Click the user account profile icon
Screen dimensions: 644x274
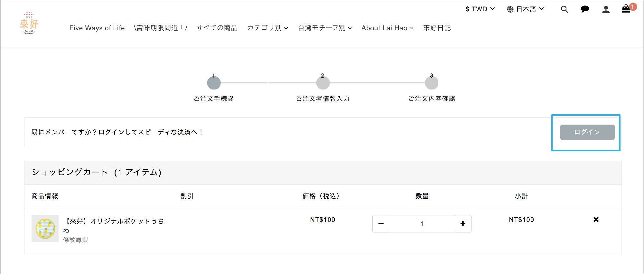(606, 9)
